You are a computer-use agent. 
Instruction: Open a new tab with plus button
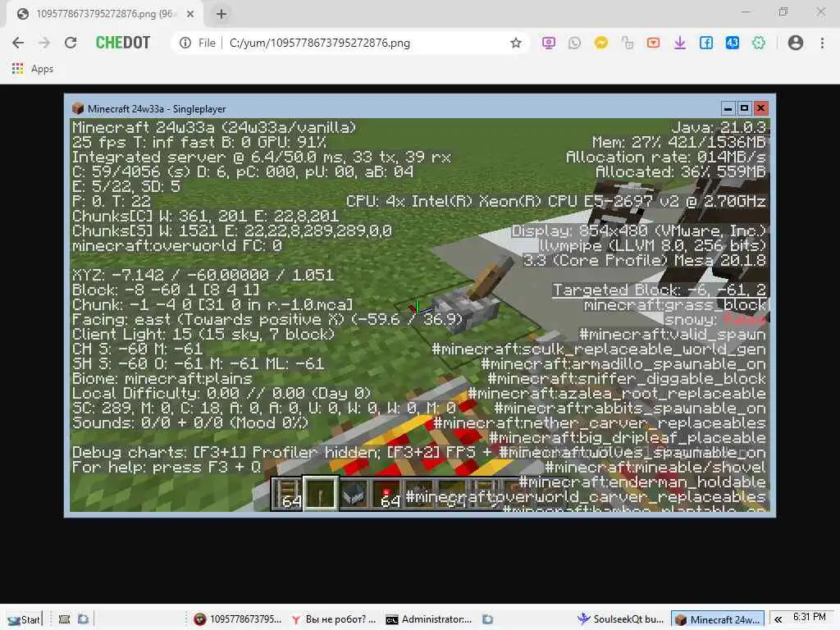coord(221,15)
